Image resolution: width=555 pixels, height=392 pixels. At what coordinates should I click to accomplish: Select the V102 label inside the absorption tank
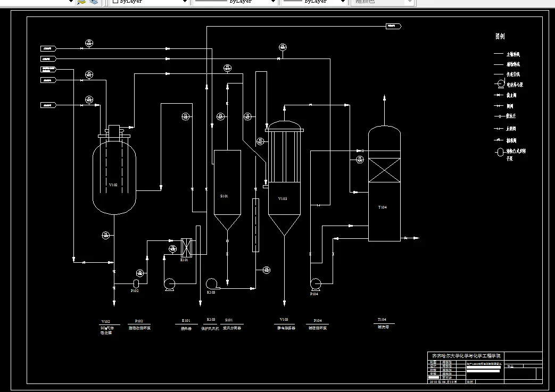click(x=113, y=185)
